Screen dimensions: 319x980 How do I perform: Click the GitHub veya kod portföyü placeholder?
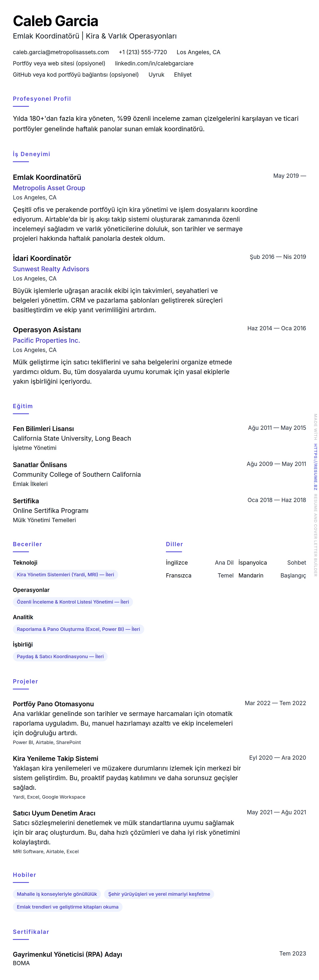[x=76, y=75]
